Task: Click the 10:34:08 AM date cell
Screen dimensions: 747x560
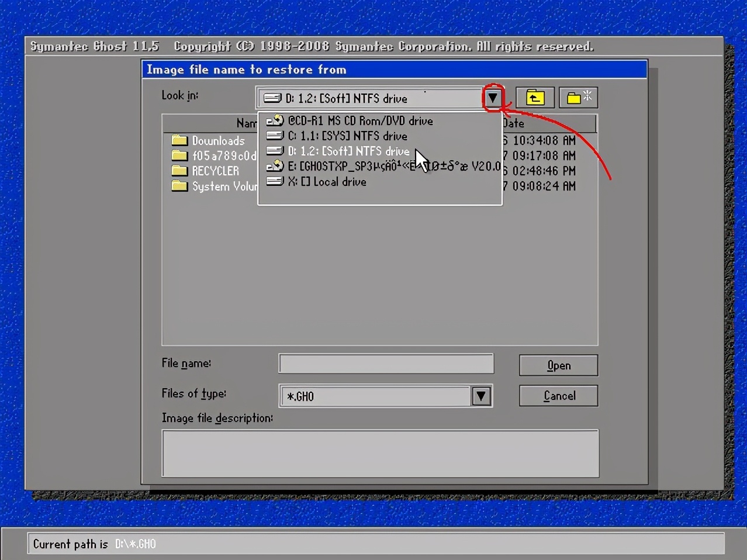Action: [544, 141]
